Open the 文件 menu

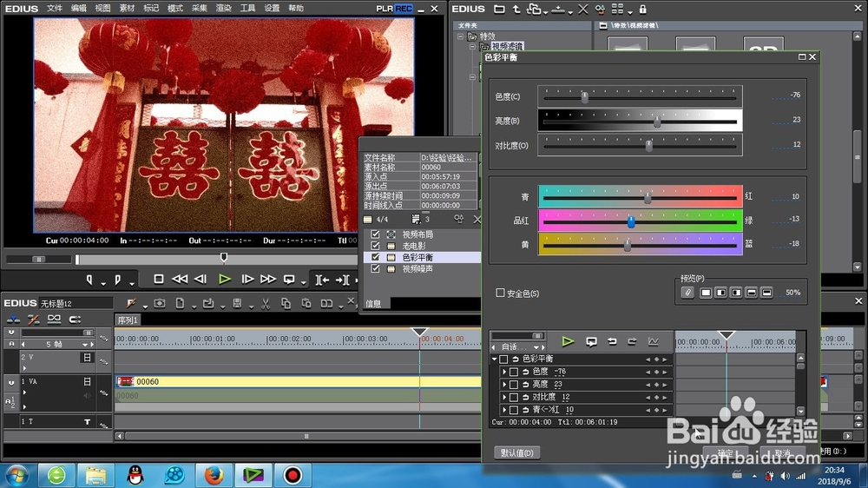(x=54, y=9)
